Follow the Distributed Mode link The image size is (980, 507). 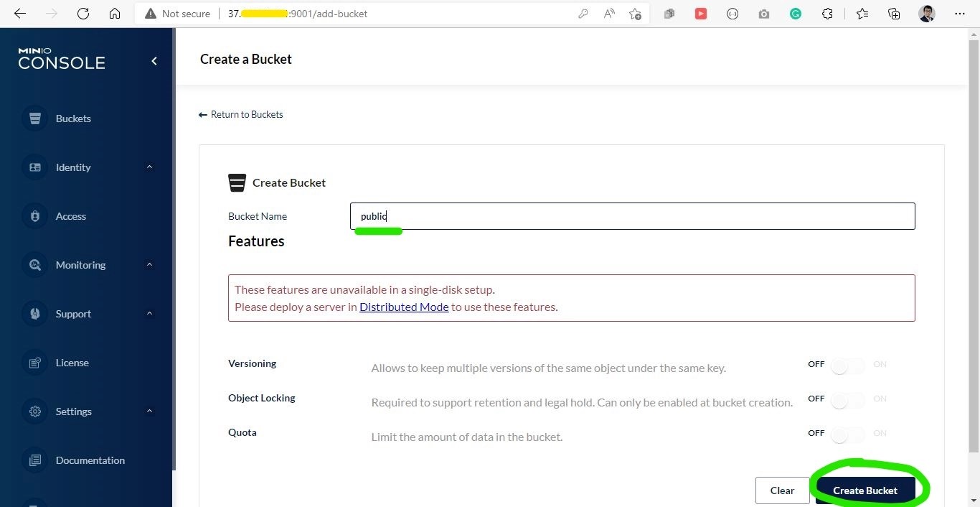click(403, 307)
